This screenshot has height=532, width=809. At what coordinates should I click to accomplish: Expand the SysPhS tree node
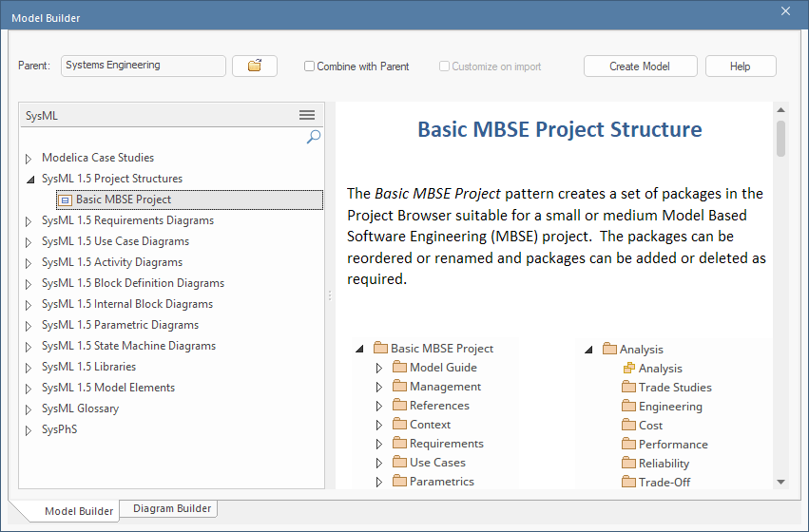click(x=29, y=430)
